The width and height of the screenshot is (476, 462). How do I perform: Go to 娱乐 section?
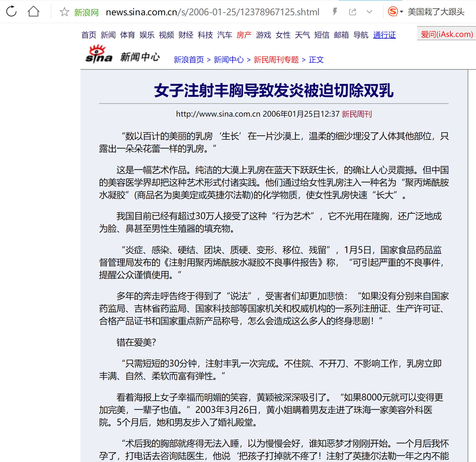[147, 35]
